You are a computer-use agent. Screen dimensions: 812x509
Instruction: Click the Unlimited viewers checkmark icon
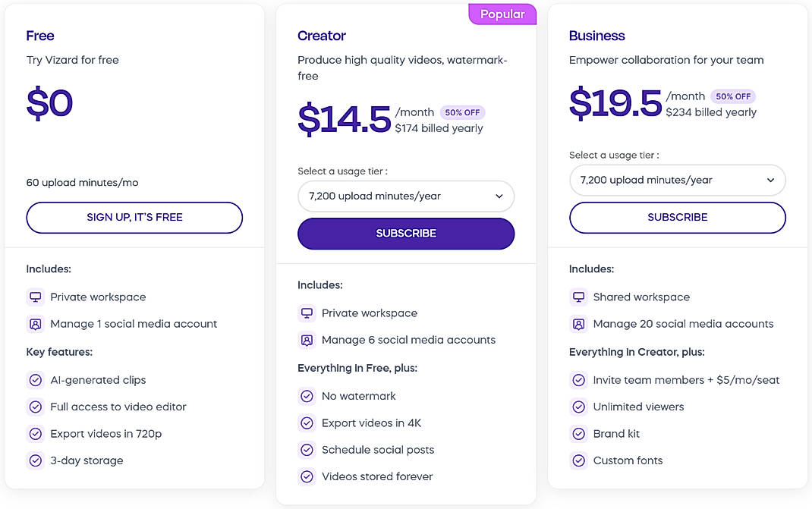point(578,407)
